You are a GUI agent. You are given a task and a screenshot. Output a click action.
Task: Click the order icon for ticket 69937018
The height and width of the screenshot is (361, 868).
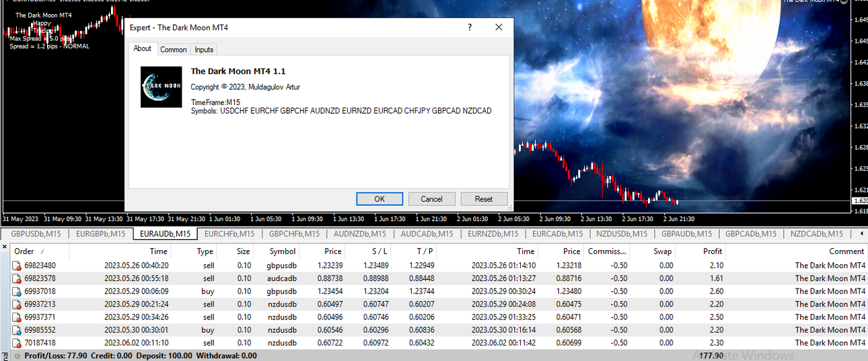[17, 291]
